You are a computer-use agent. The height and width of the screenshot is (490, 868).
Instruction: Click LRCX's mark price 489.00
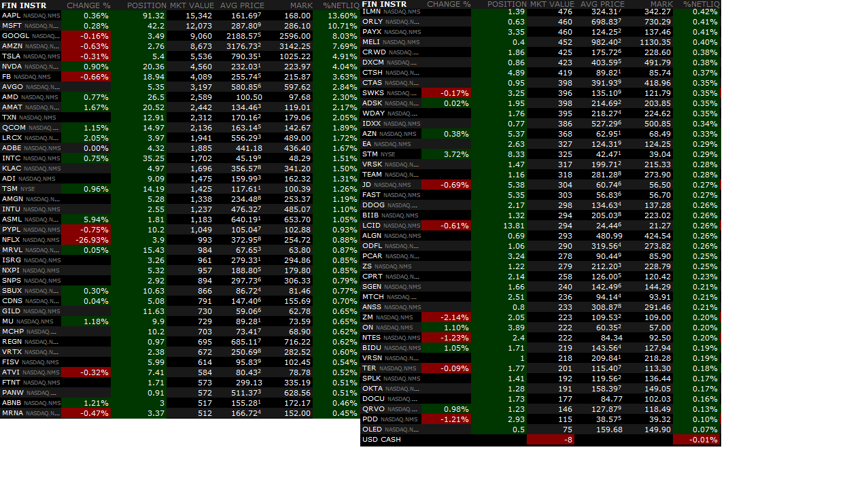[290, 137]
